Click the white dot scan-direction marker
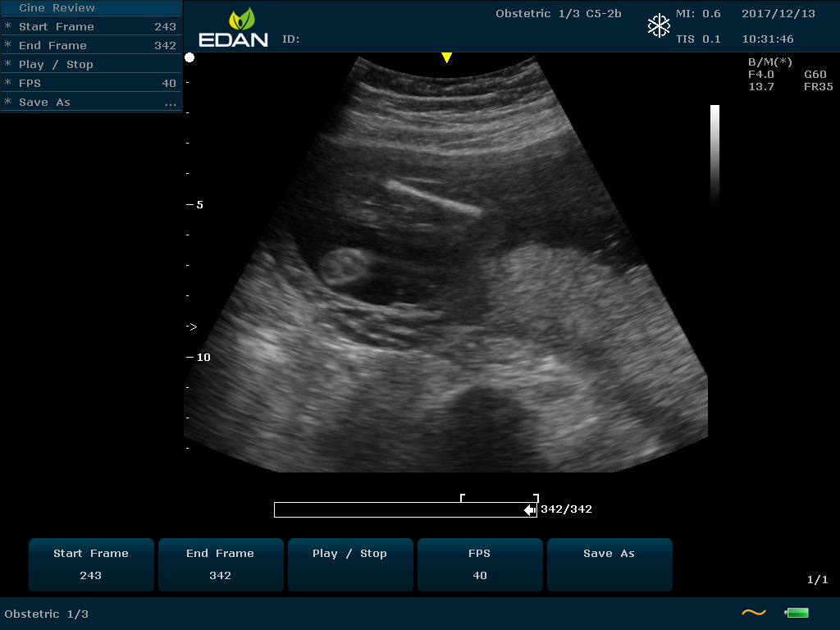 coord(189,57)
